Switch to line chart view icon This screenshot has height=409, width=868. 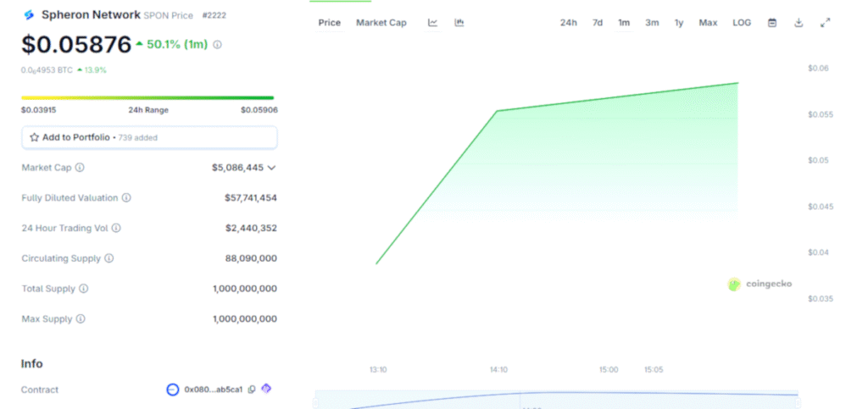pos(433,23)
